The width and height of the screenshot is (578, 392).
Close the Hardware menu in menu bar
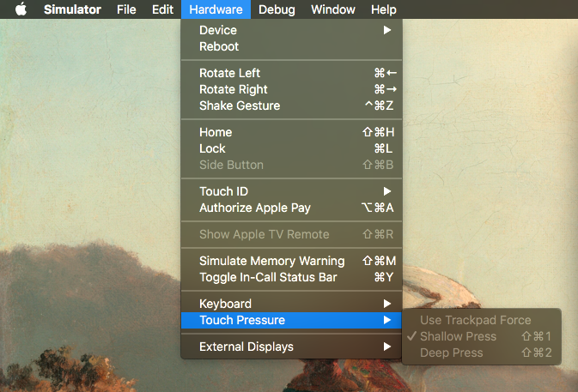(216, 9)
